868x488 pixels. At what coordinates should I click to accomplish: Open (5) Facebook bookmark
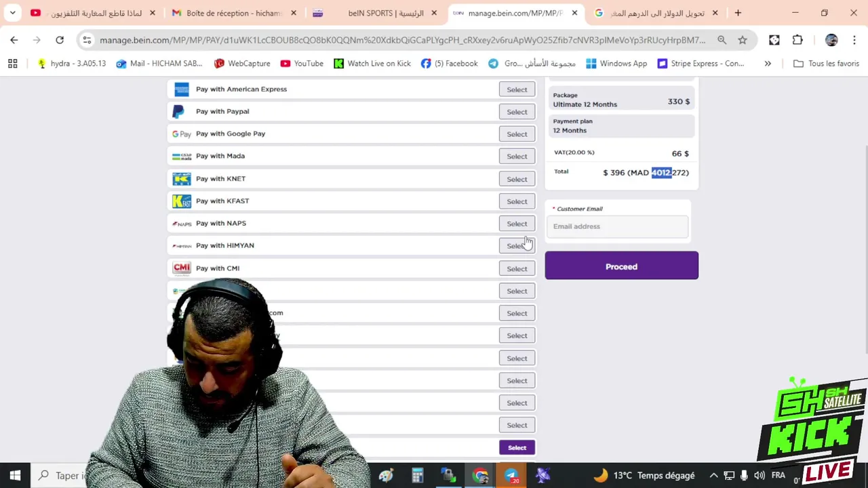tap(449, 64)
